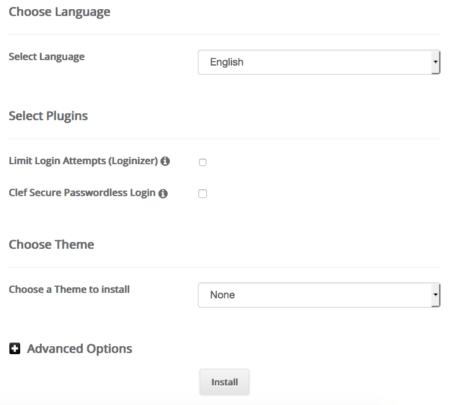The image size is (455, 405).
Task: Click the Choose a Theme to install label
Action: pyautogui.click(x=69, y=289)
